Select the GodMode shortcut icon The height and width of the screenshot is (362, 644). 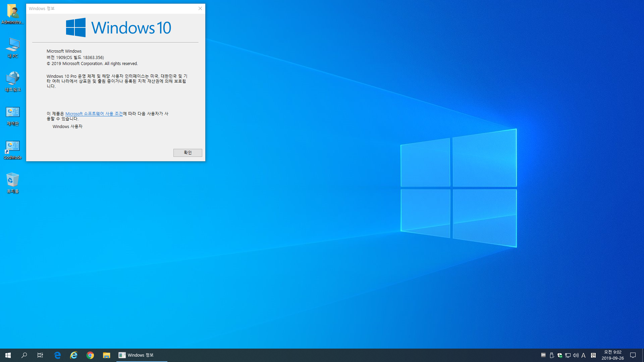[13, 150]
